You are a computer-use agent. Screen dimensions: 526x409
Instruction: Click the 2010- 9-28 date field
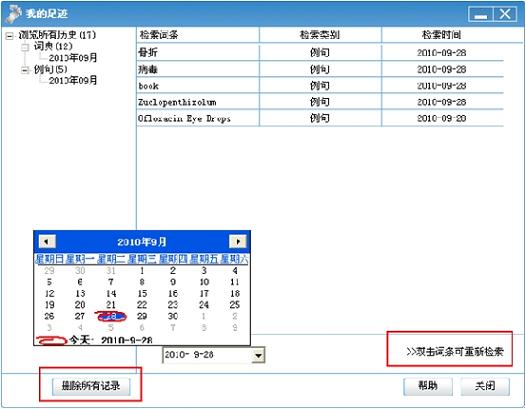point(207,355)
